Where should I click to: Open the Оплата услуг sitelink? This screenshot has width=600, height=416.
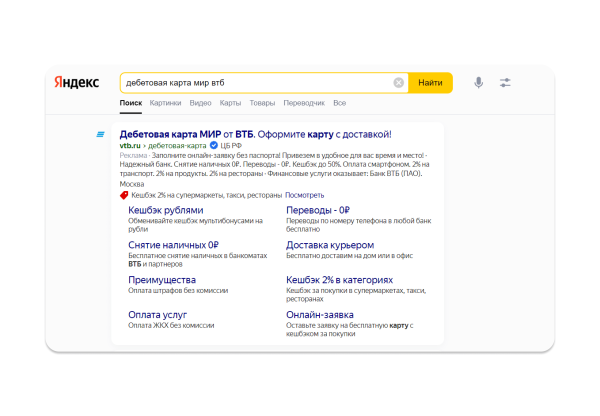pos(158,315)
